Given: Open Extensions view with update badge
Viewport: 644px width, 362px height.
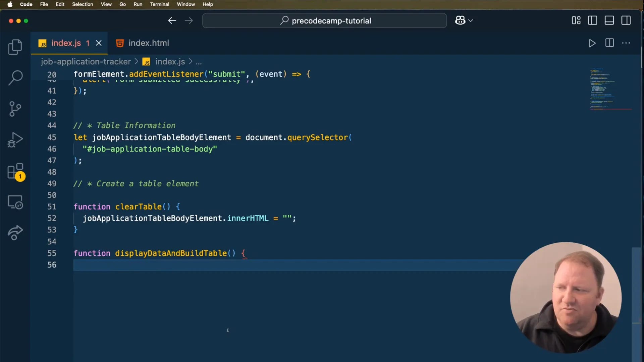Looking at the screenshot, I should point(15,171).
